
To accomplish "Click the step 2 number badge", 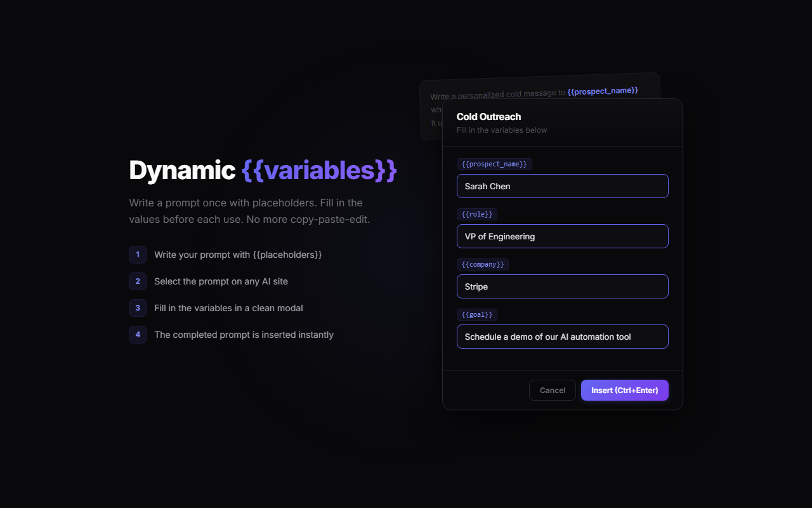I will pyautogui.click(x=138, y=281).
